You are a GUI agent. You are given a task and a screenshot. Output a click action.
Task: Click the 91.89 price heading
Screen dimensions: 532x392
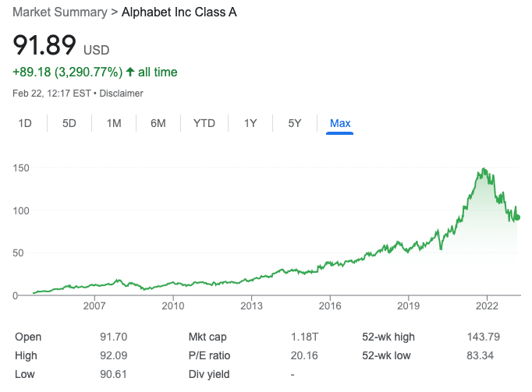tap(44, 45)
